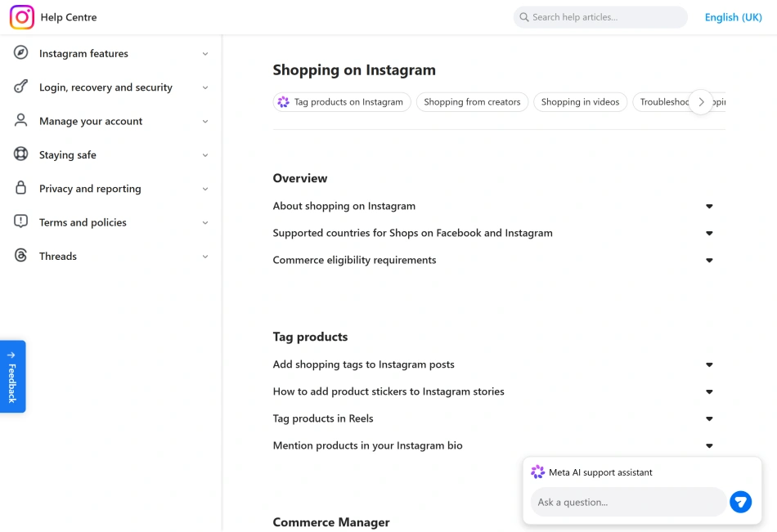Click the alert bubble icon beside Terms and policies
Screen dimensions: 777x532
pyautogui.click(x=20, y=221)
